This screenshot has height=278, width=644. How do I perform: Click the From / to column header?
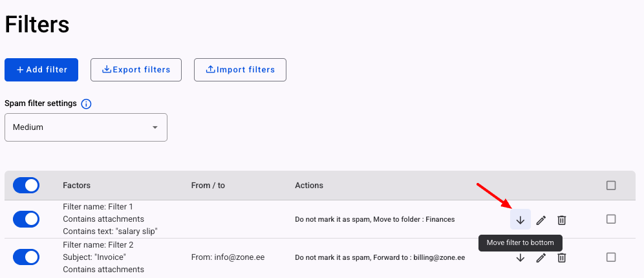pyautogui.click(x=208, y=186)
